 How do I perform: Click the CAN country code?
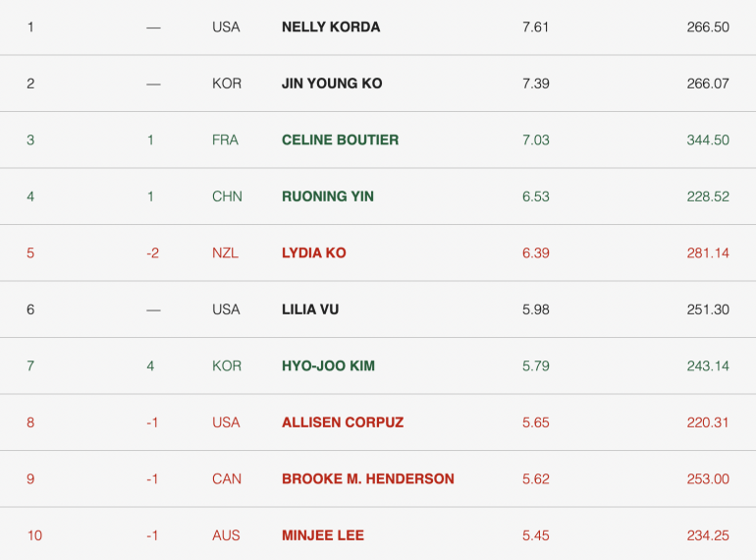tap(226, 479)
